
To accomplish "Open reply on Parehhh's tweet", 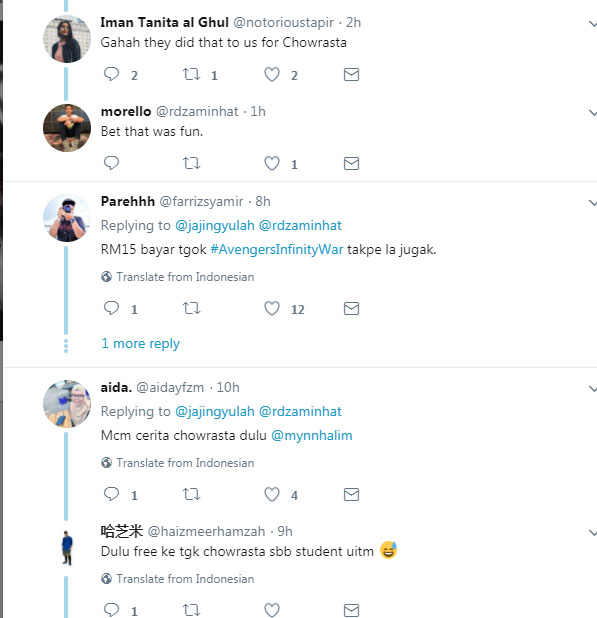I will click(111, 308).
